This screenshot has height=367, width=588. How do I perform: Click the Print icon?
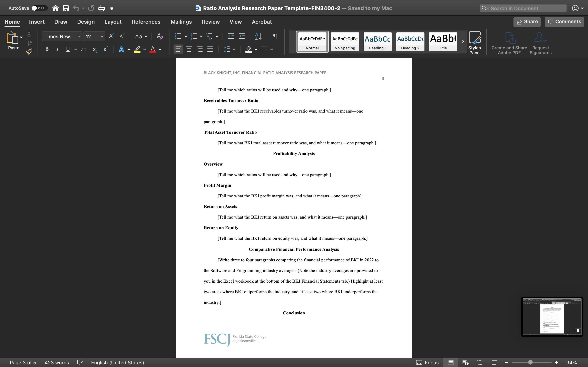(101, 8)
